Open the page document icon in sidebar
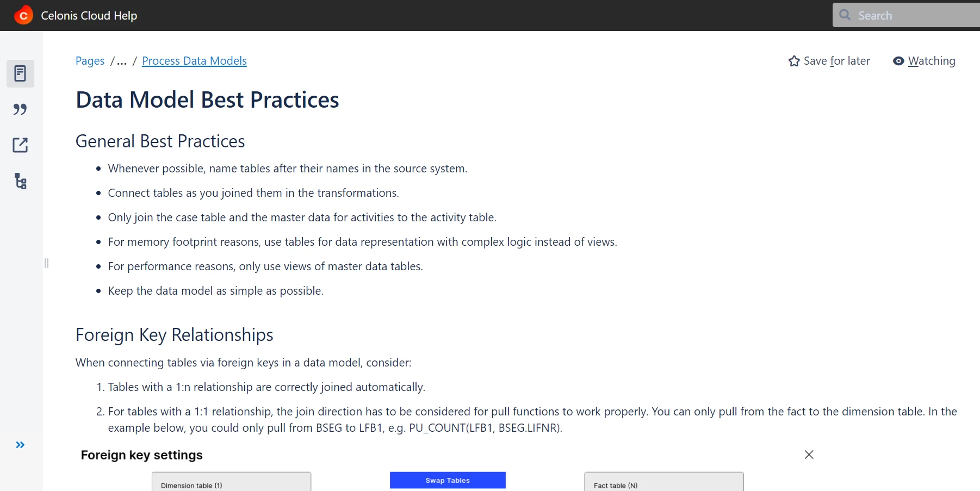 (20, 73)
